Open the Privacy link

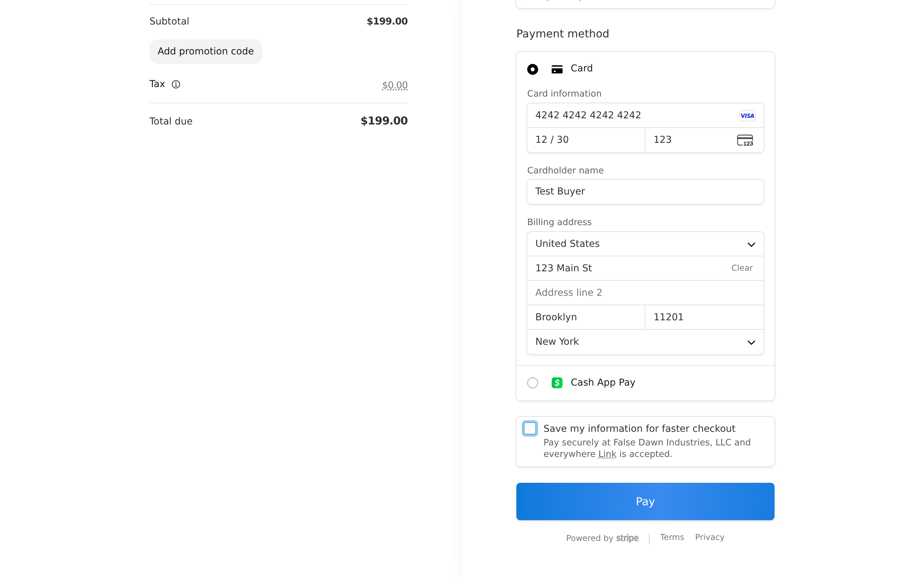[709, 537]
